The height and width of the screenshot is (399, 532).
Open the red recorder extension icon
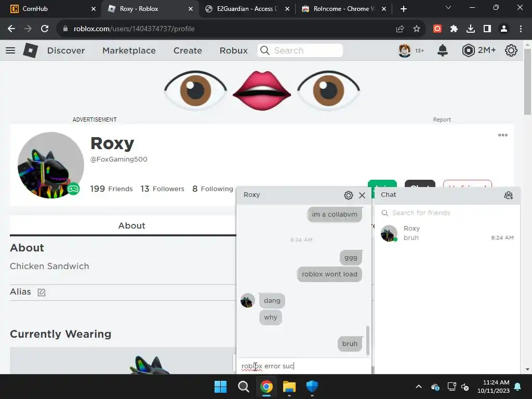437,29
